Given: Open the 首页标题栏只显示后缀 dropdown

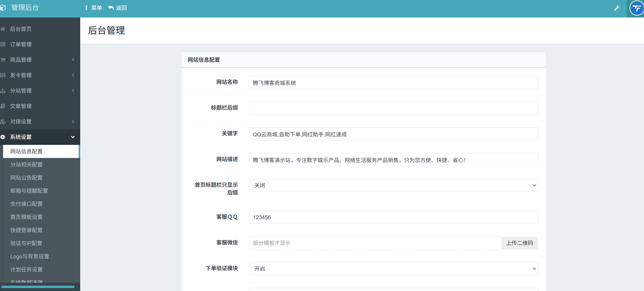Looking at the screenshot, I should [x=393, y=185].
